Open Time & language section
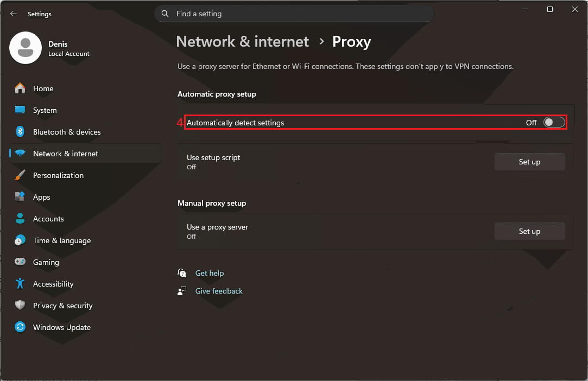Image resolution: width=588 pixels, height=381 pixels. (x=61, y=240)
